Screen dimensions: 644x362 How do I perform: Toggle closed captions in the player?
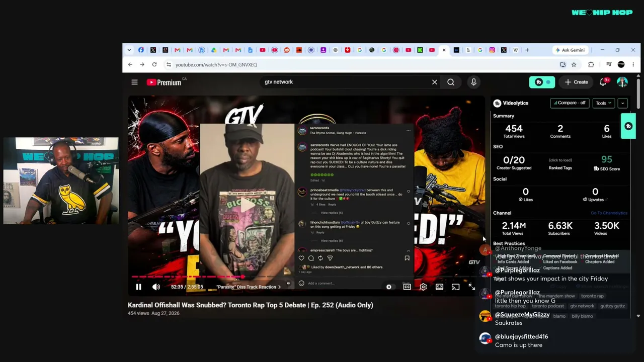pyautogui.click(x=407, y=287)
